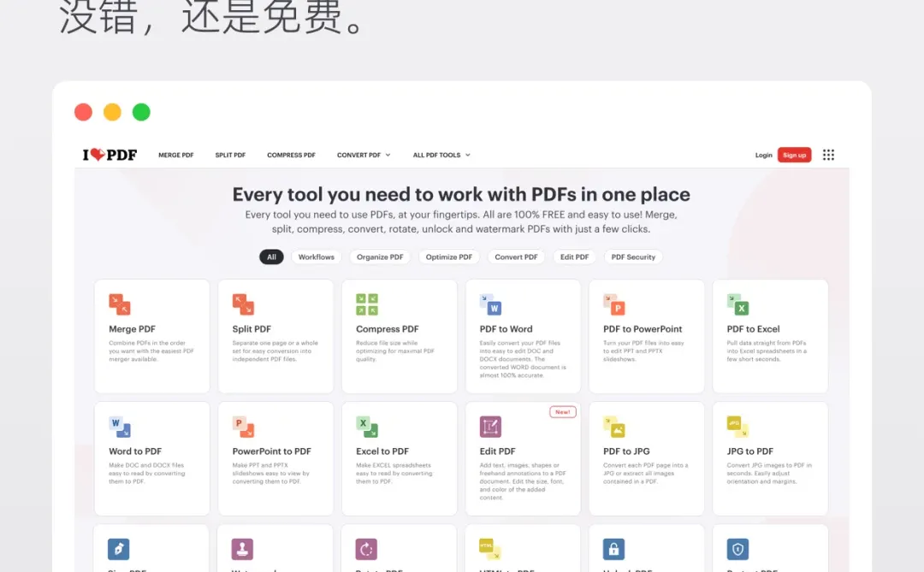Click the red Sign up button
Screen dimensions: 924x572
click(794, 155)
